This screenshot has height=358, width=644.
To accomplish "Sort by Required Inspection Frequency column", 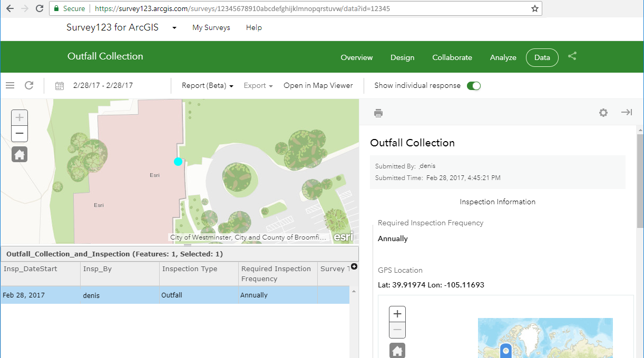I will pos(278,274).
